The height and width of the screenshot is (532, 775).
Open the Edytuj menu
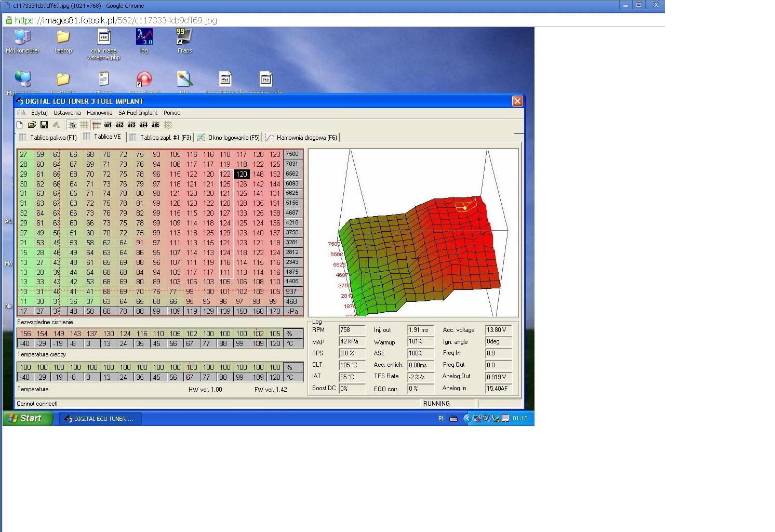pos(39,113)
